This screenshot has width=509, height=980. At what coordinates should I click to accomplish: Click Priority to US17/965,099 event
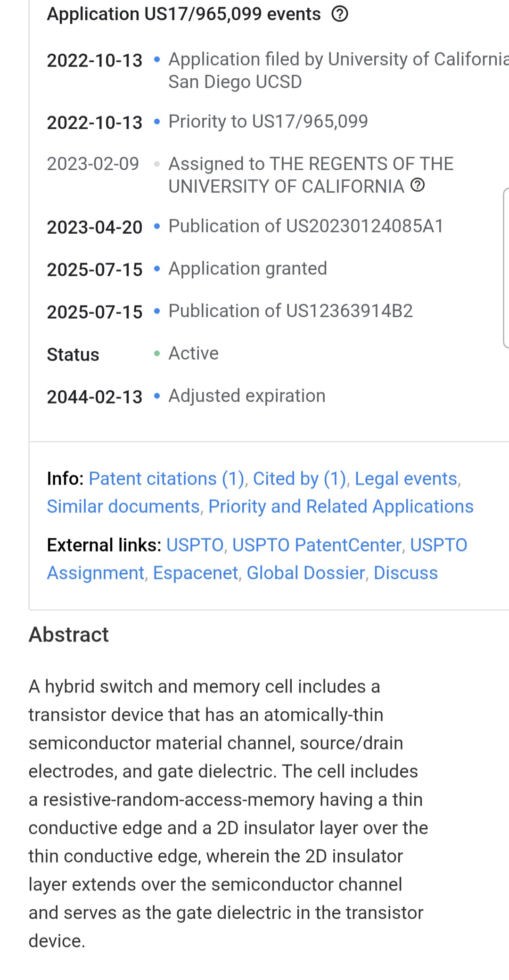(x=268, y=122)
